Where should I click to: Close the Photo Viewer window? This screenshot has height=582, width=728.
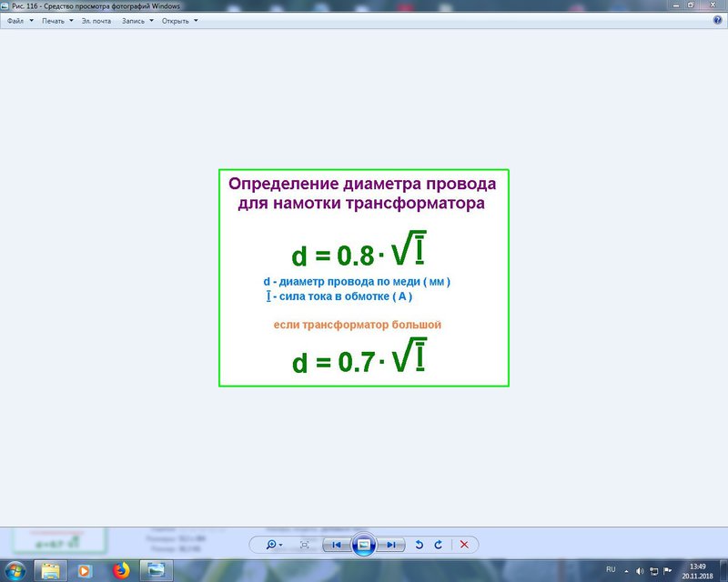pyautogui.click(x=713, y=5)
